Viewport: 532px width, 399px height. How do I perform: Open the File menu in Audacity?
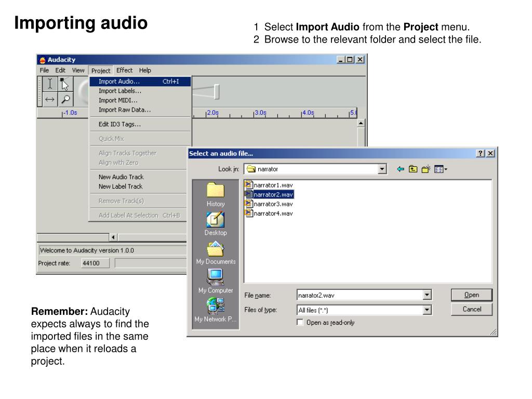[45, 70]
